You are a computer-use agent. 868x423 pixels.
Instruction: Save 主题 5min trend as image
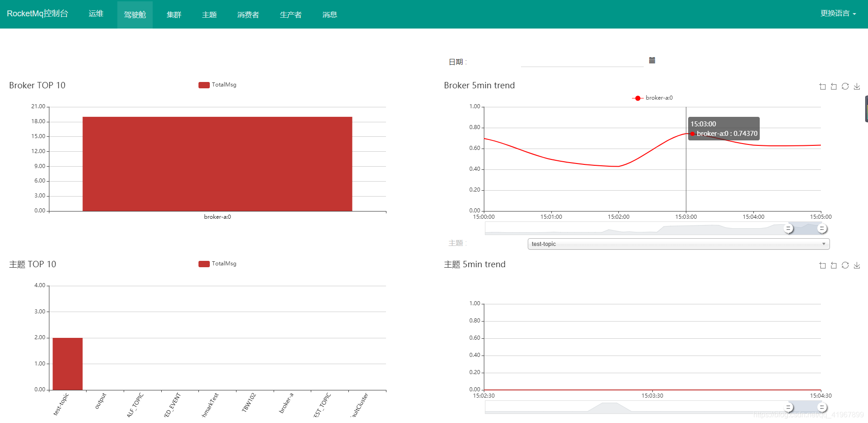(857, 265)
